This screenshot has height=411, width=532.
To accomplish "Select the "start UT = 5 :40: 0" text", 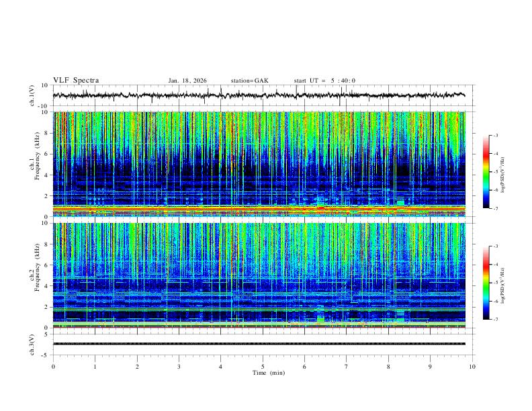I will (324, 81).
